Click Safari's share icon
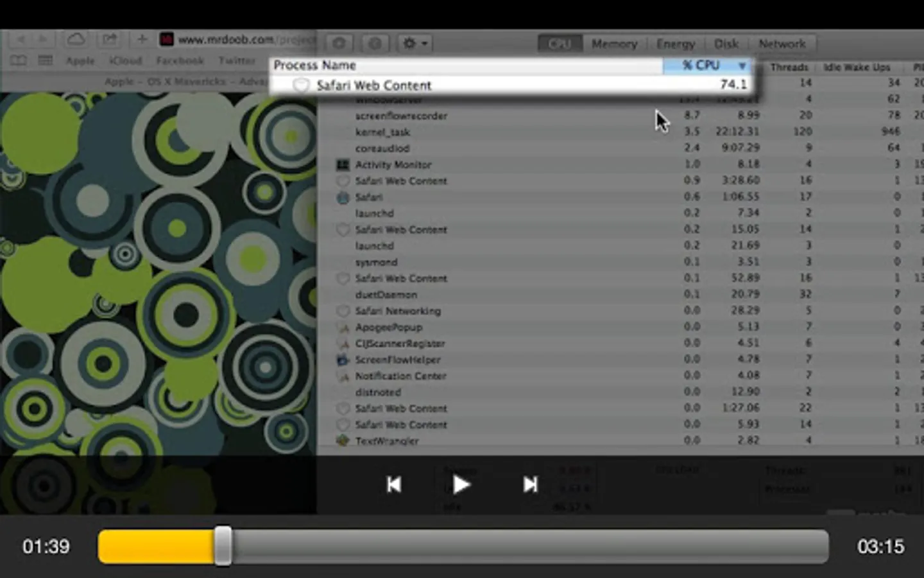This screenshot has height=578, width=924. pos(110,39)
